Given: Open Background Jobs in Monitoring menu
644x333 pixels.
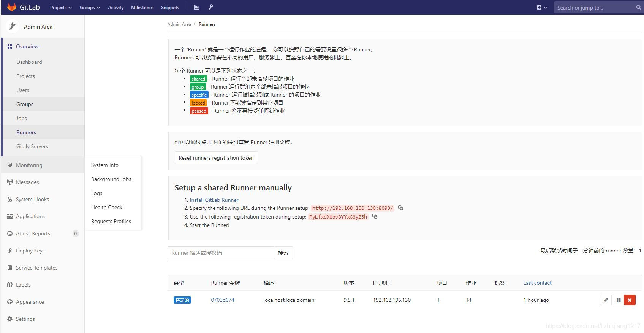Looking at the screenshot, I should pos(111,179).
